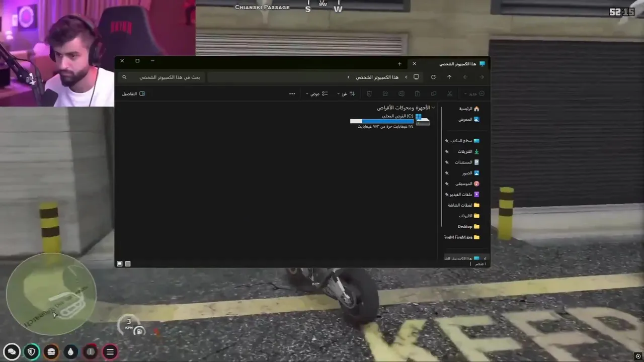
Task: Click the Copy icon in toolbar
Action: (434, 94)
